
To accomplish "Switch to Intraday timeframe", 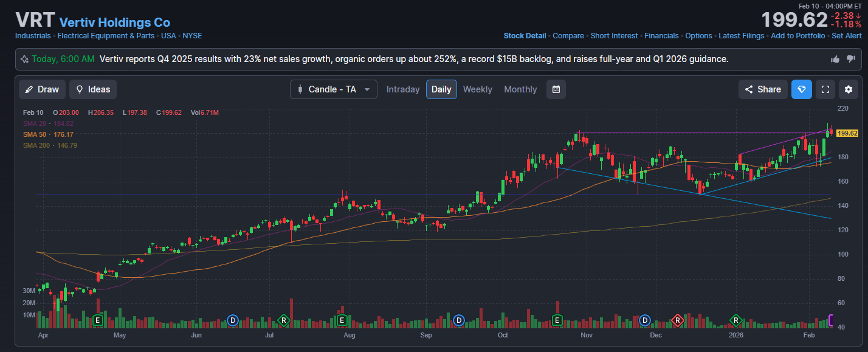I will tap(403, 89).
